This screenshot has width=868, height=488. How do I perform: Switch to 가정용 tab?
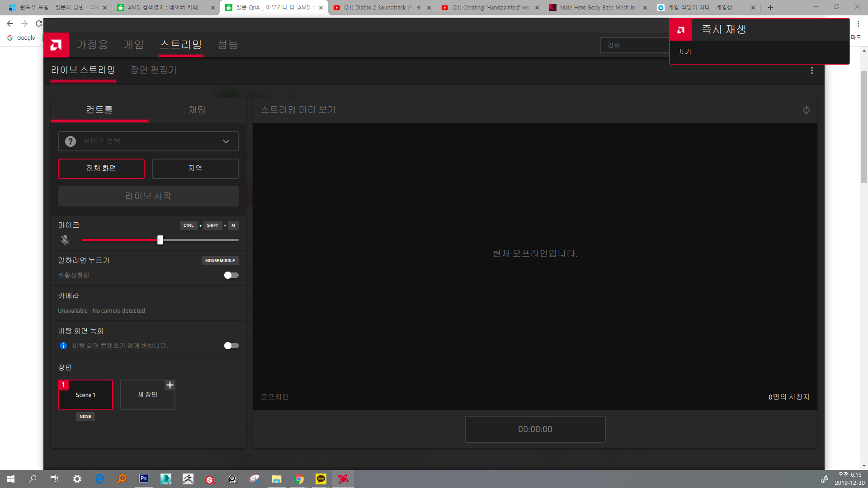(x=92, y=45)
